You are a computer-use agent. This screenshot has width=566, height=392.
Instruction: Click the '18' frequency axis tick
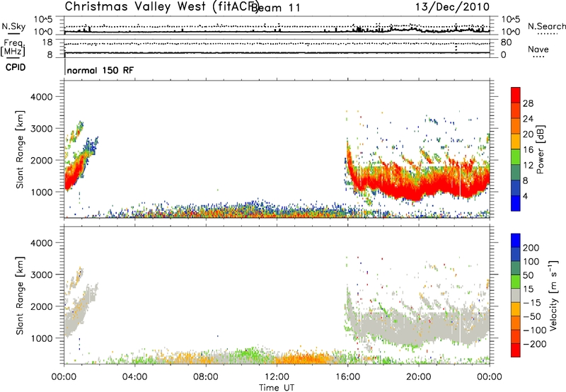click(47, 42)
